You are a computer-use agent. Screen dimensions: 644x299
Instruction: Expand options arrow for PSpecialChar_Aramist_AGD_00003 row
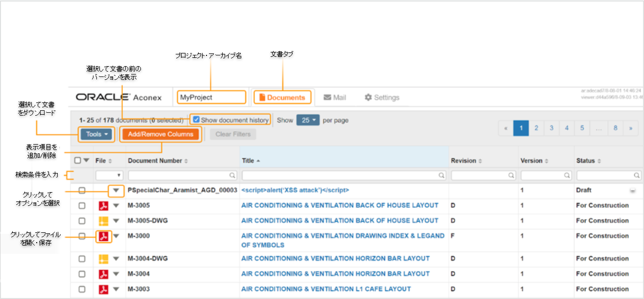point(116,190)
